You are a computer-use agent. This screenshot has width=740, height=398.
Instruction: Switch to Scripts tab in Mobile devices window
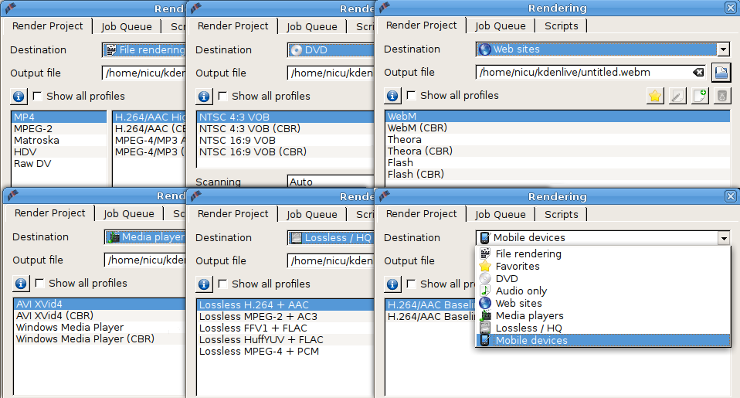point(561,214)
